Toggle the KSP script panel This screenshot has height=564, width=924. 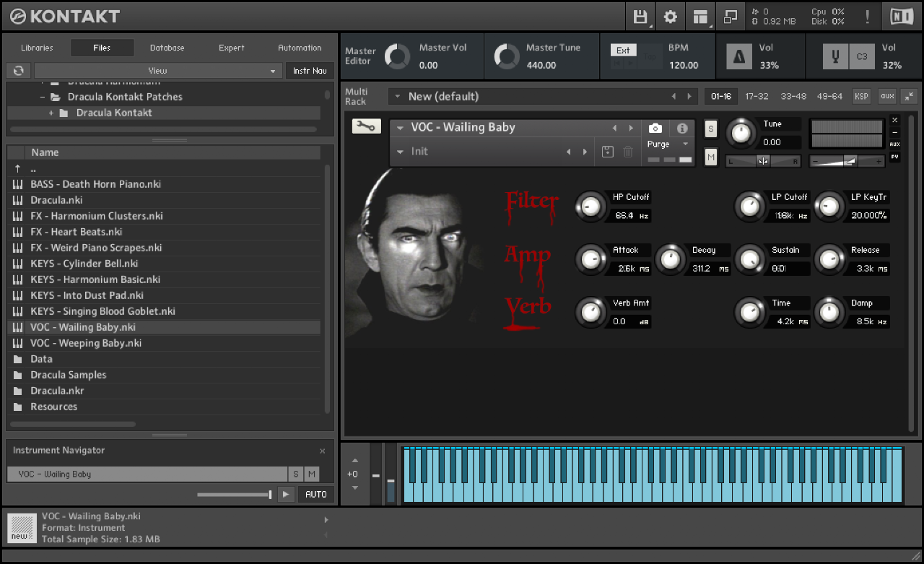861,96
